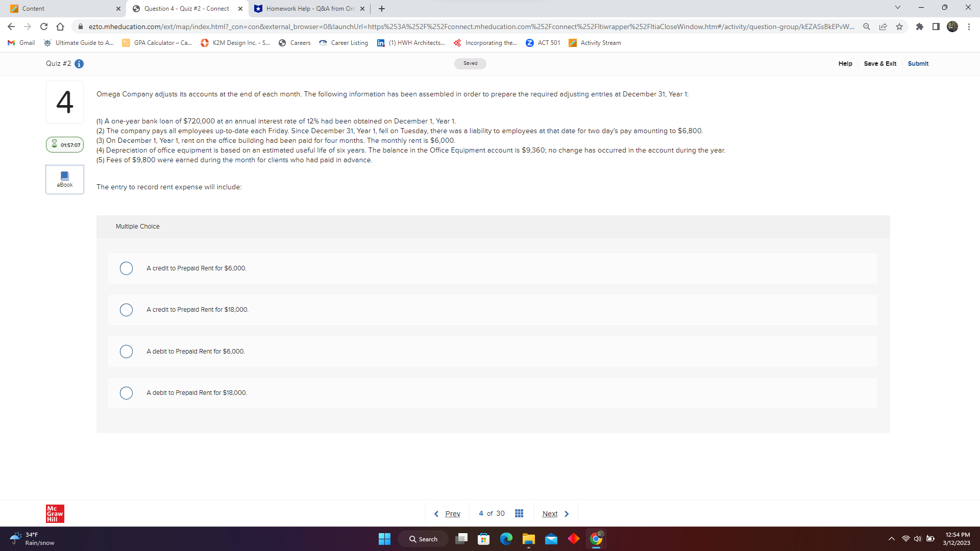This screenshot has width=980, height=551.
Task: Click the browser reload icon
Action: click(x=44, y=27)
